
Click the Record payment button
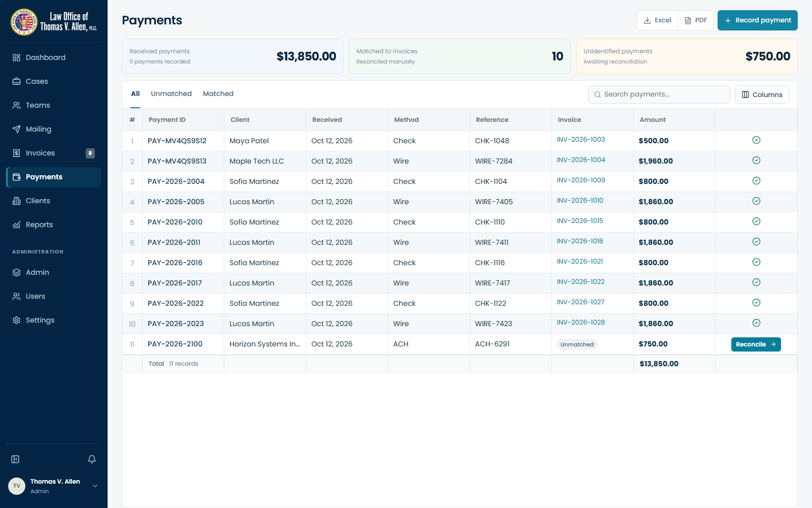757,20
